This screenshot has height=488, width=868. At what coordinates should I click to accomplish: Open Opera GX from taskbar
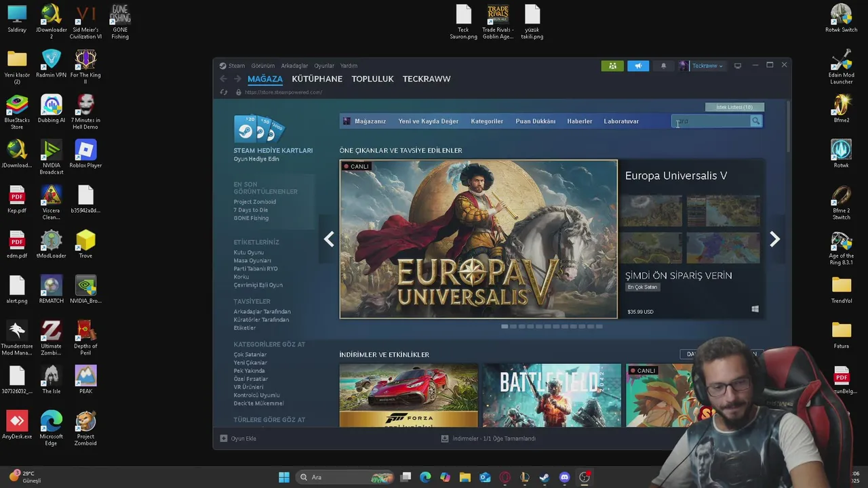point(505,477)
